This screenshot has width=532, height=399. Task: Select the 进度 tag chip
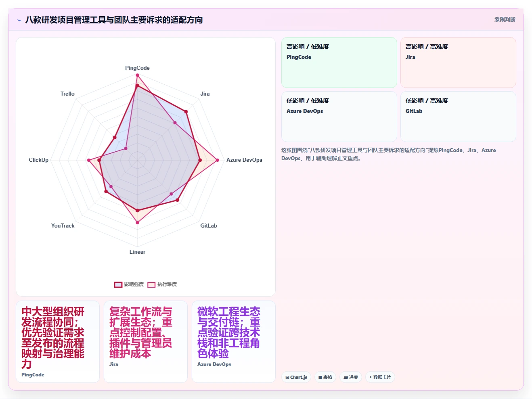[x=351, y=377]
